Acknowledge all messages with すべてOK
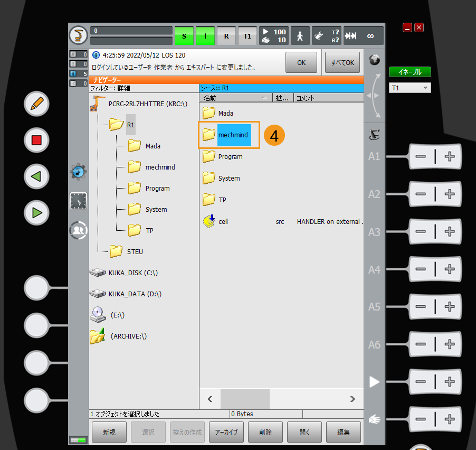The width and height of the screenshot is (476, 450). point(342,62)
